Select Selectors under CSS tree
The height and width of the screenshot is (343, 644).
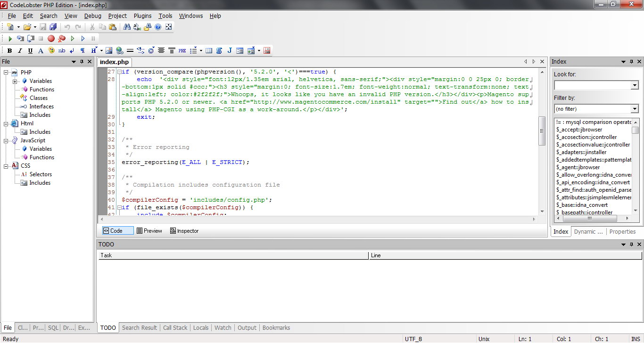[41, 174]
